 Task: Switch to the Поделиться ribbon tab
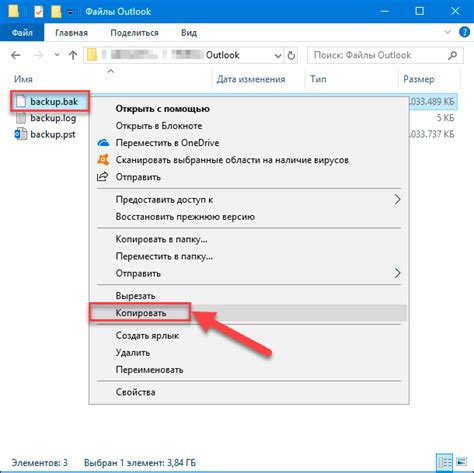134,33
